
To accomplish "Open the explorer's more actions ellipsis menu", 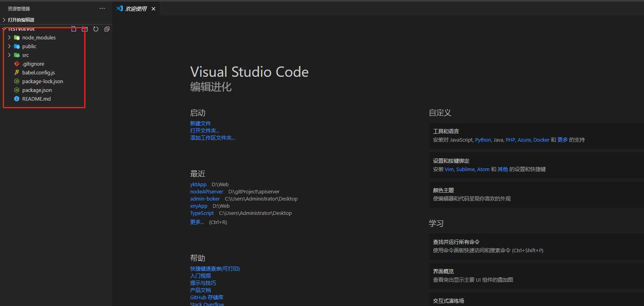I will pyautogui.click(x=102, y=8).
